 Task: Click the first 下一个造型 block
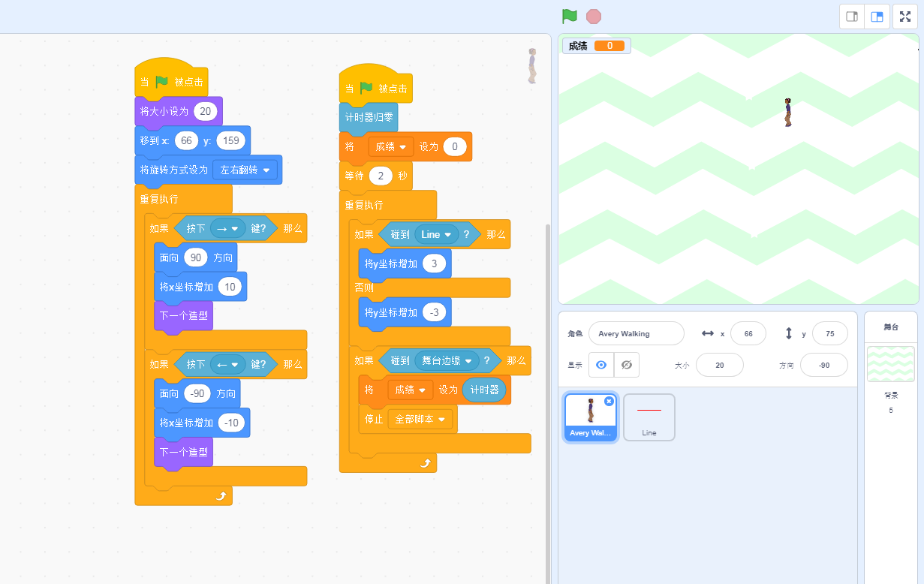[183, 316]
